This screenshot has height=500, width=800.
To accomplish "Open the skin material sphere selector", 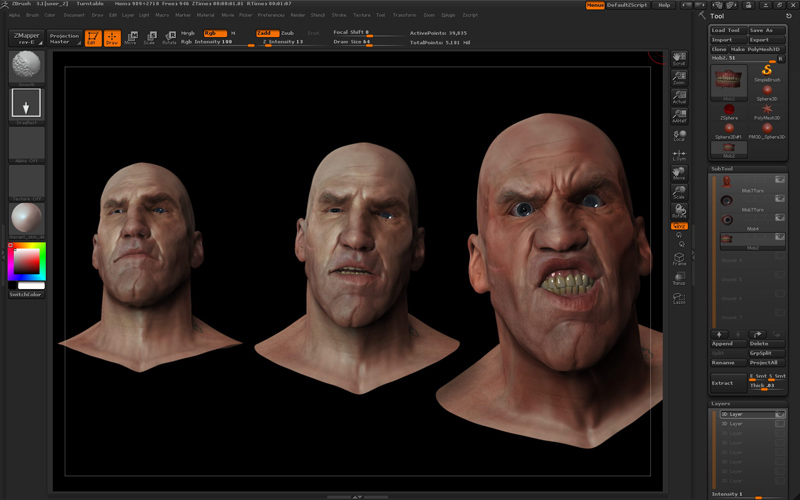I will click(x=27, y=220).
